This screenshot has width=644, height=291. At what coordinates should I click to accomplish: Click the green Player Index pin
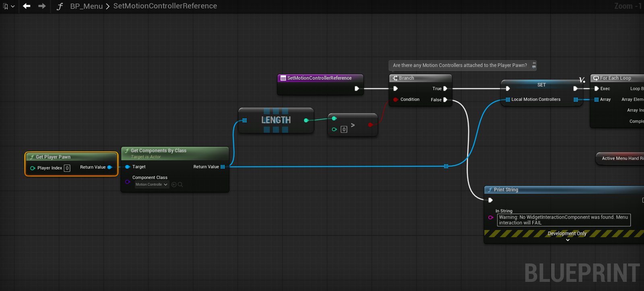[x=33, y=168]
